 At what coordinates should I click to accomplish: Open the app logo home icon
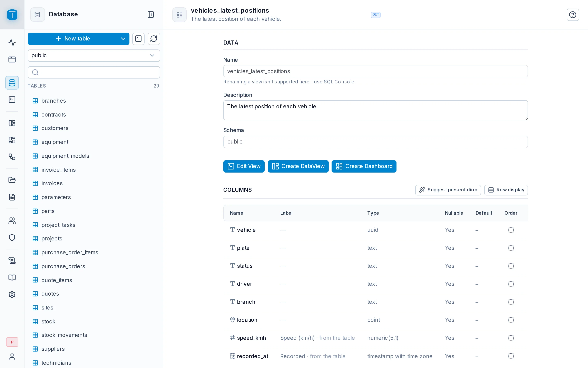click(x=12, y=15)
